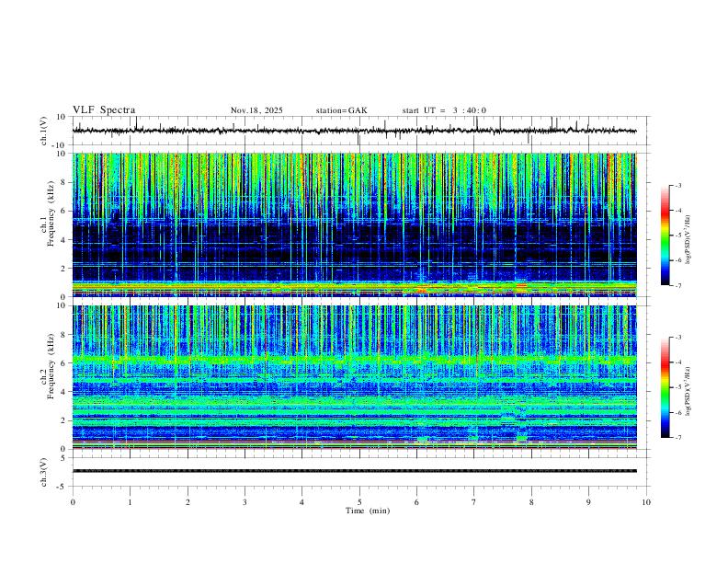
Task: Click the ch.1 colorbar 'log(PSD)' label
Action: (x=688, y=240)
